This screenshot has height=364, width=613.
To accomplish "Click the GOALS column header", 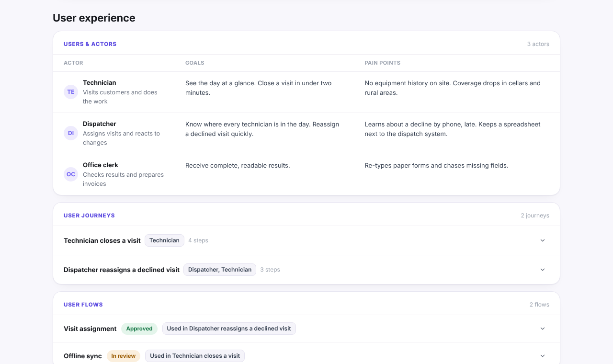I will coord(195,63).
